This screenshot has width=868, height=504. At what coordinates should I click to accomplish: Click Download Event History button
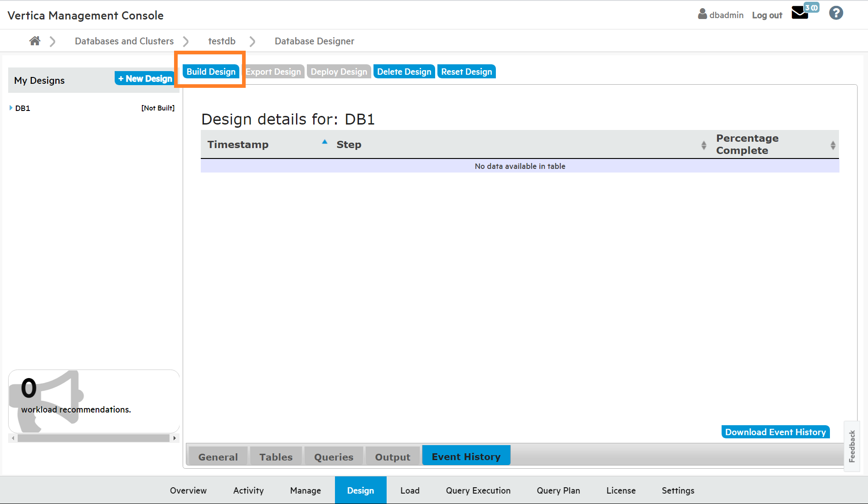pyautogui.click(x=775, y=432)
